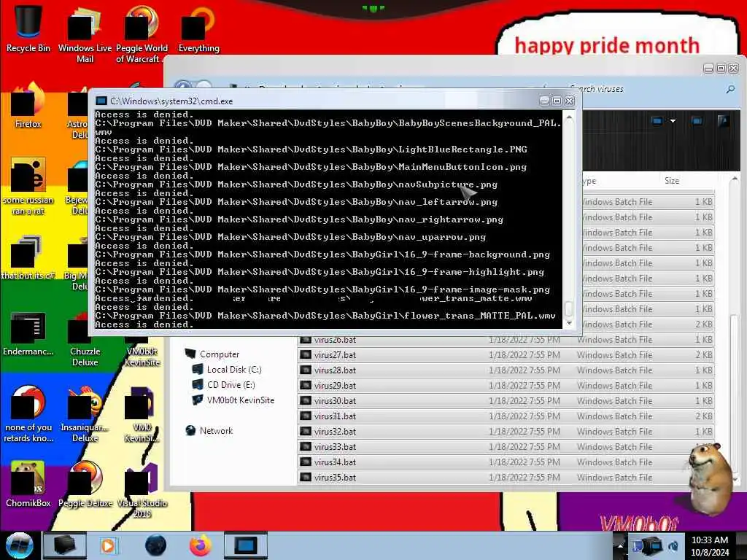747x560 pixels.
Task: Launch the Firefox desktop shortcut
Action: tap(28, 106)
